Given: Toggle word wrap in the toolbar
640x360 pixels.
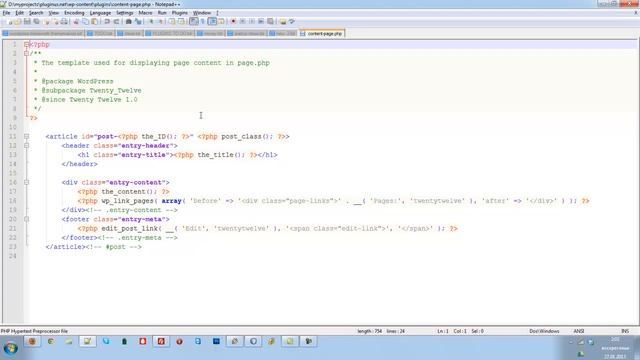Looking at the screenshot, I should (193, 21).
